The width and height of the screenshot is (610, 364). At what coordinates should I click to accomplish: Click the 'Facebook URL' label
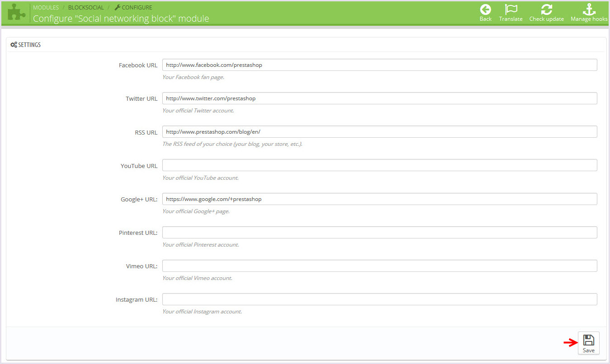(x=138, y=65)
